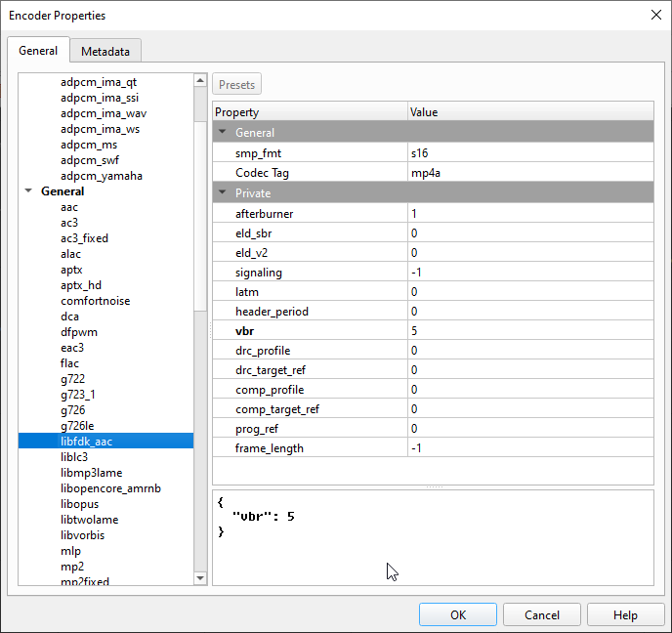Select the libtwolame encoder
The image size is (672, 633).
(x=90, y=520)
